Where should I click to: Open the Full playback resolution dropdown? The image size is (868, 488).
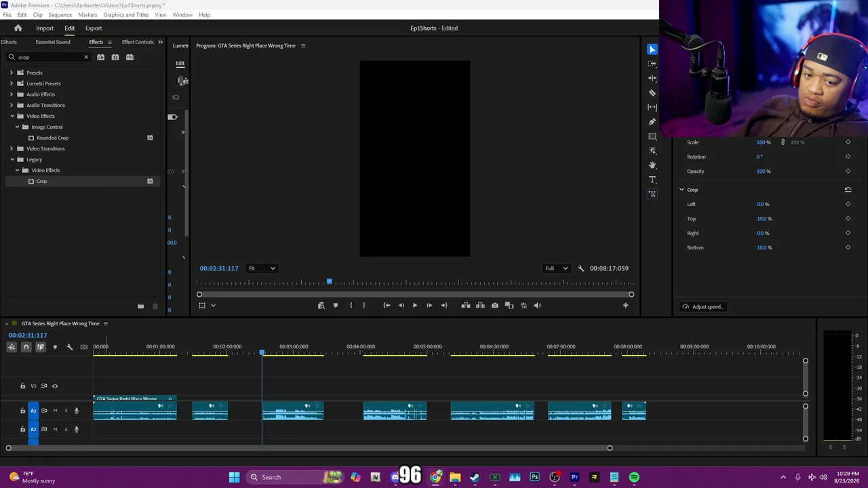click(557, 268)
